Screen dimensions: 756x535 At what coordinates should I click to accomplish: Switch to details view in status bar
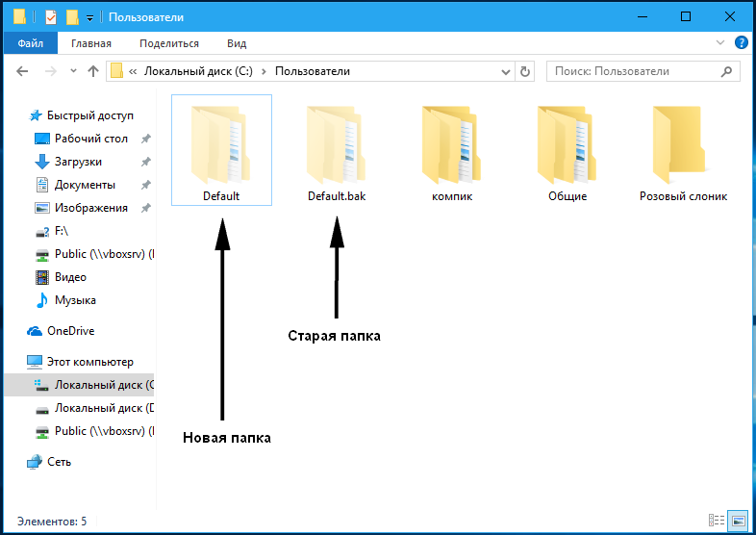point(717,520)
